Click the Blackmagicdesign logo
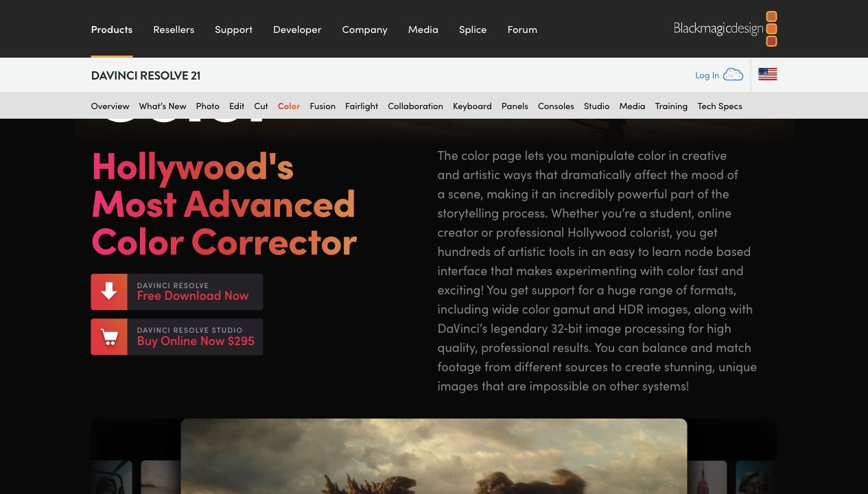The image size is (868, 494). (725, 29)
